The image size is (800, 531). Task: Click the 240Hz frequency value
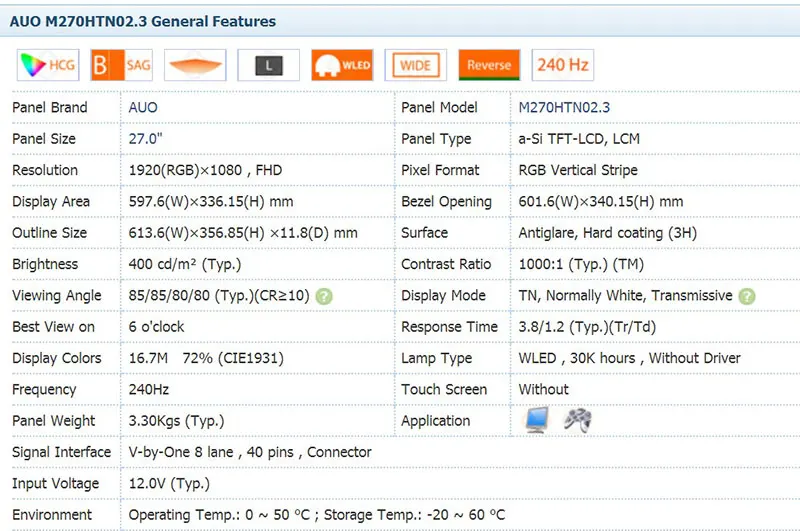click(x=148, y=390)
